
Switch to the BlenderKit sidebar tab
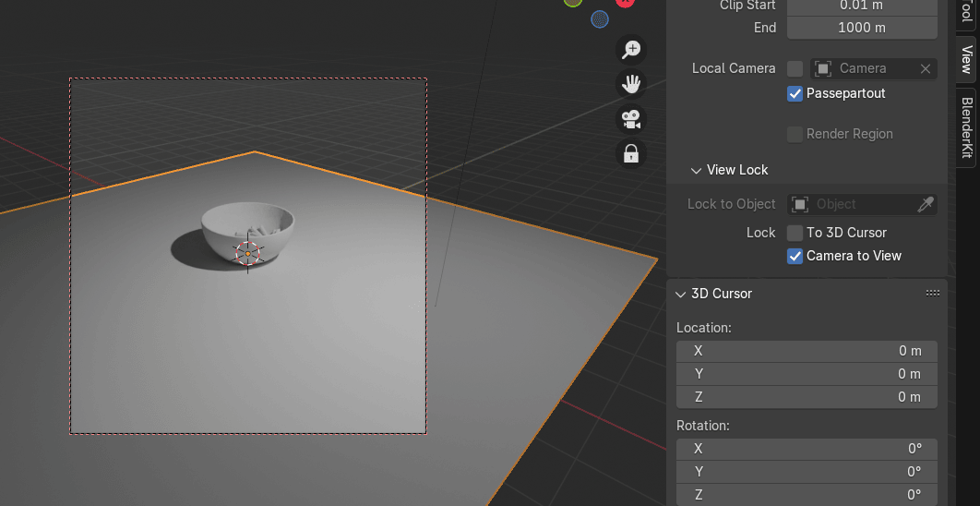(x=966, y=127)
